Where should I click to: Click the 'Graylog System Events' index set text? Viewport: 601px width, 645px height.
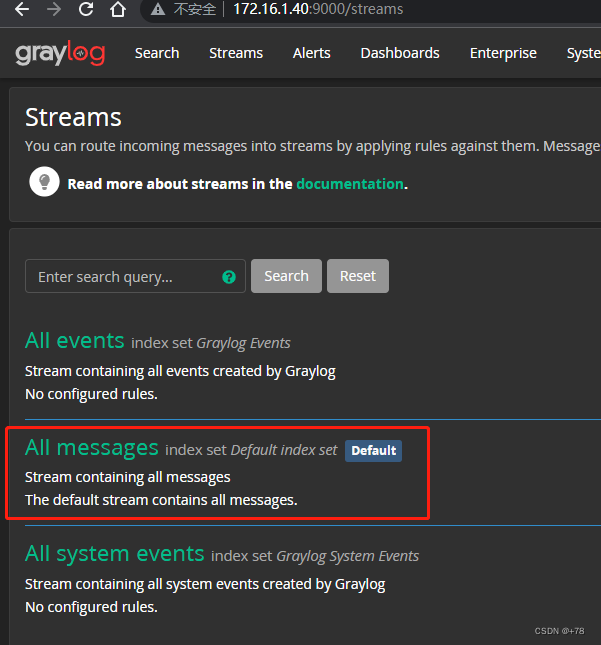(x=348, y=556)
